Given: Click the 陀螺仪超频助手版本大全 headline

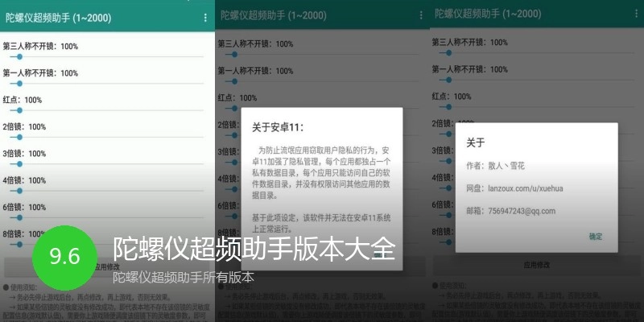Looking at the screenshot, I should tap(254, 249).
